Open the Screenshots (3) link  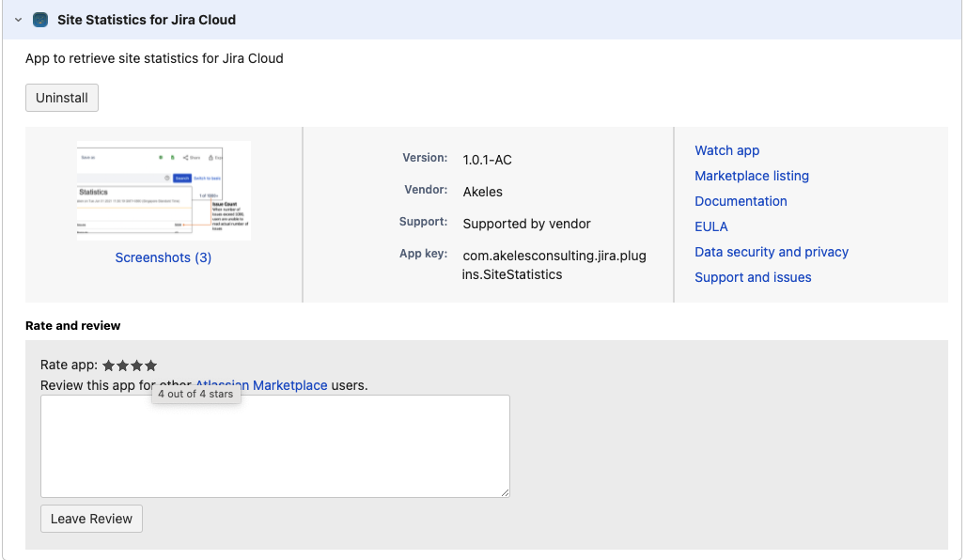(164, 257)
